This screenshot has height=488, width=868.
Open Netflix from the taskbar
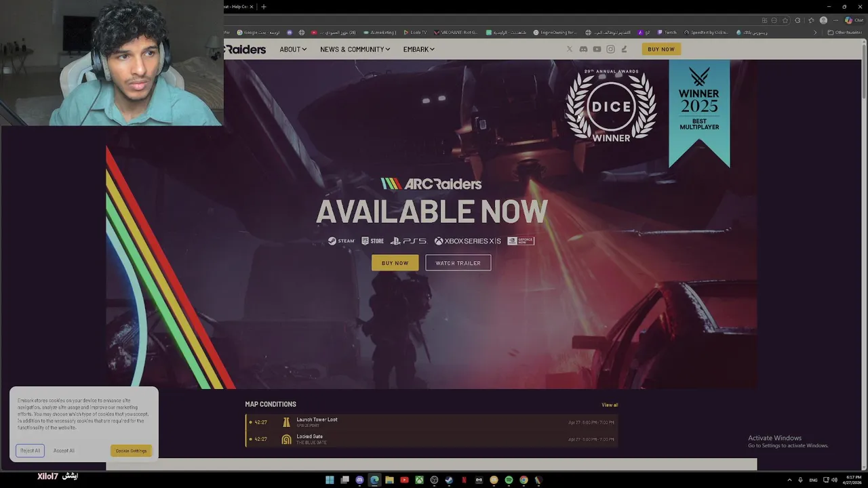[464, 480]
